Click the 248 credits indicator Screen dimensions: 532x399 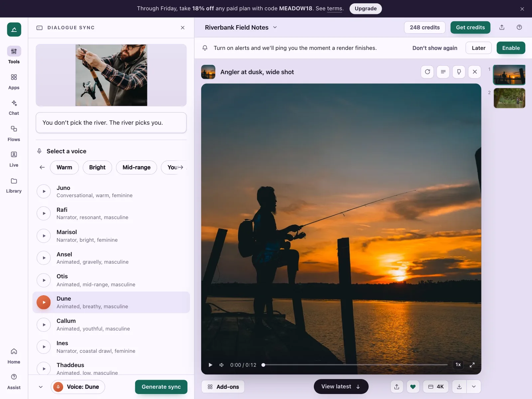coord(425,27)
